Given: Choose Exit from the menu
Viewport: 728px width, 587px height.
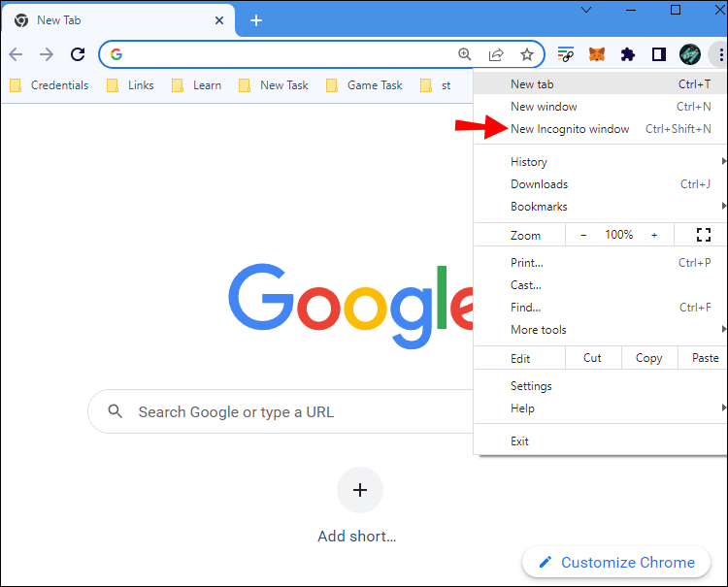Looking at the screenshot, I should [601, 440].
